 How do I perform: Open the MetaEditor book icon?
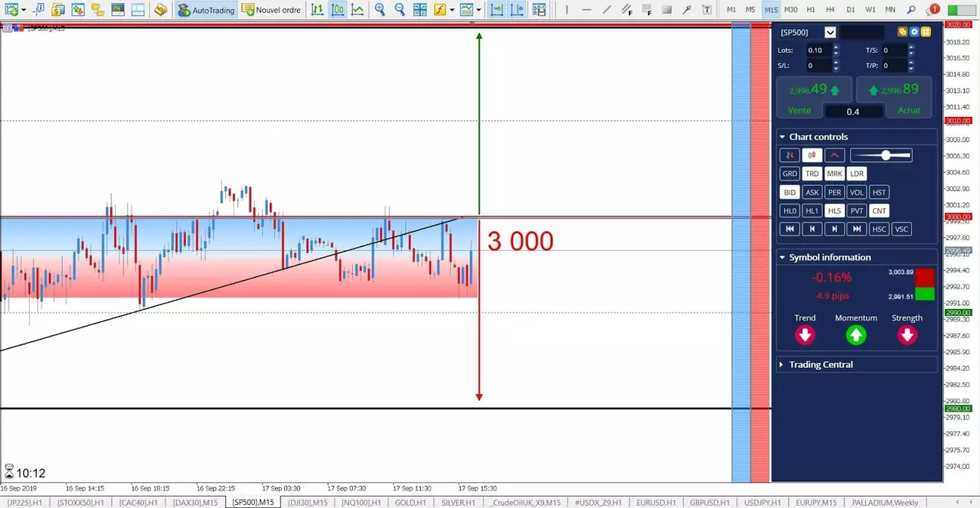click(160, 10)
